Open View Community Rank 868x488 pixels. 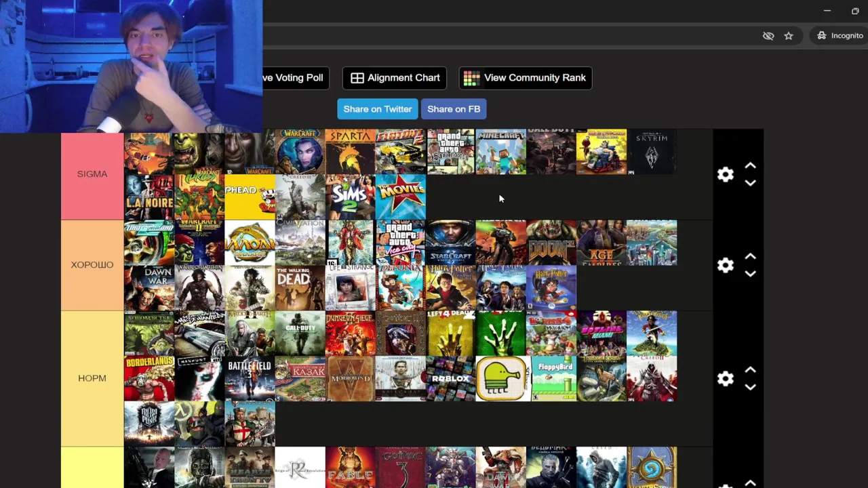[x=525, y=78]
